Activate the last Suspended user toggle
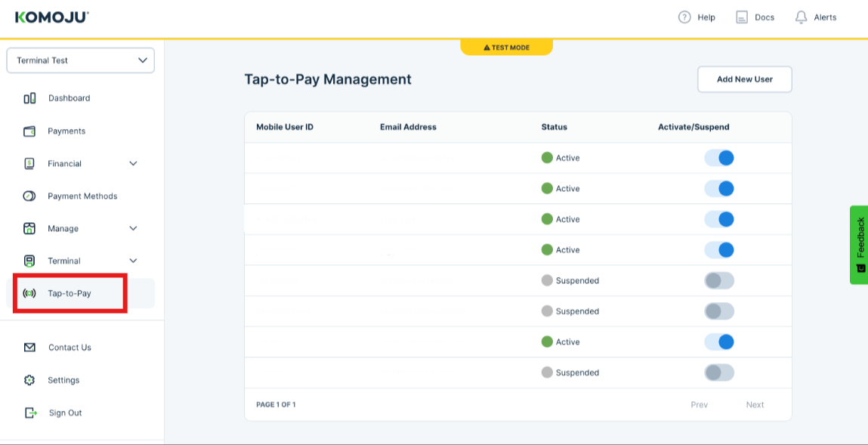 719,372
